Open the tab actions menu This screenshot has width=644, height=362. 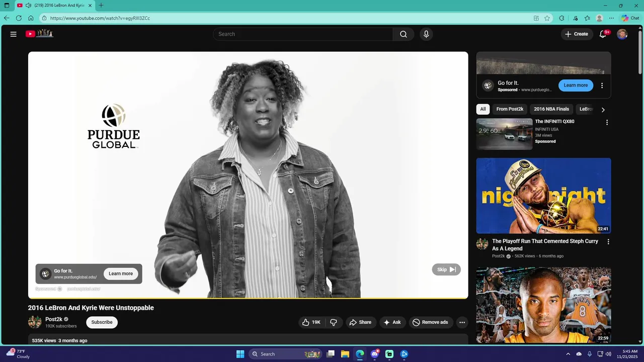(7, 6)
